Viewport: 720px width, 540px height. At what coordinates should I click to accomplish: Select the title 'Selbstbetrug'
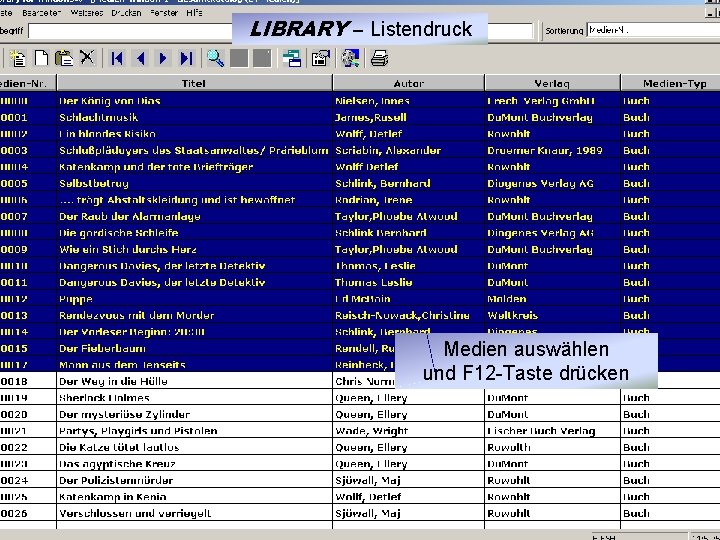pyautogui.click(x=94, y=183)
